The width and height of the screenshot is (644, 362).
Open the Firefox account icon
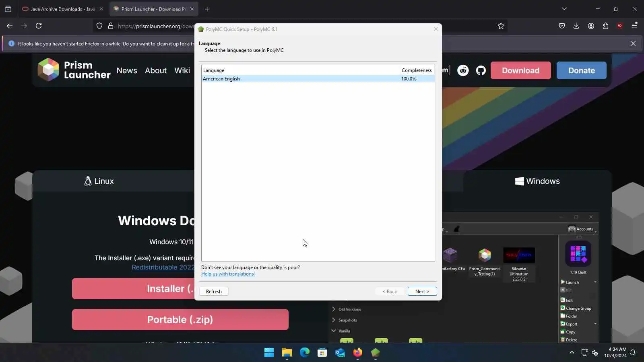(x=591, y=26)
